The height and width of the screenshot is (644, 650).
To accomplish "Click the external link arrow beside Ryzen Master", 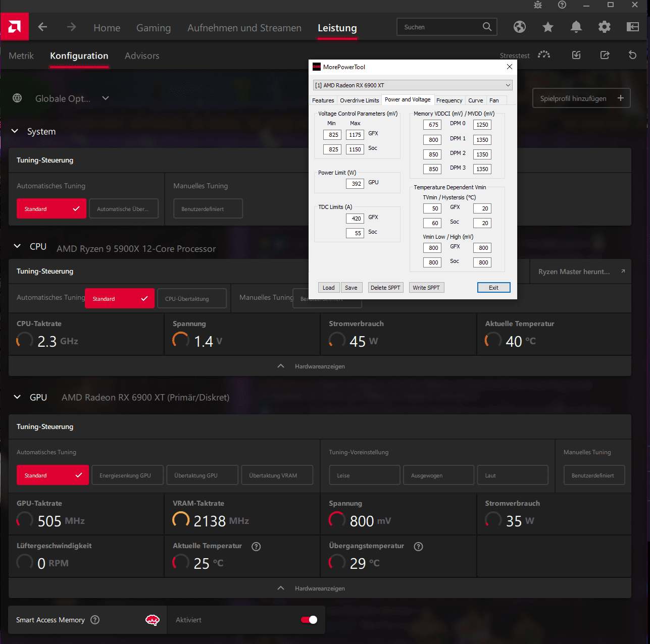I will tap(623, 272).
